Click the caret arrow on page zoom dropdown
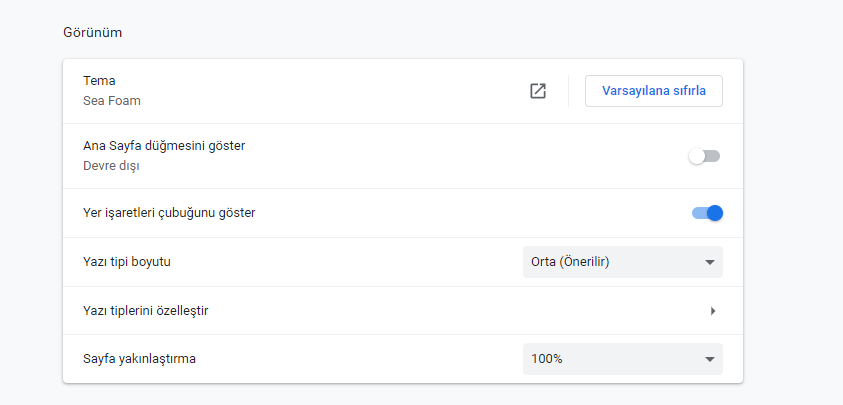This screenshot has width=843, height=405. coord(709,359)
